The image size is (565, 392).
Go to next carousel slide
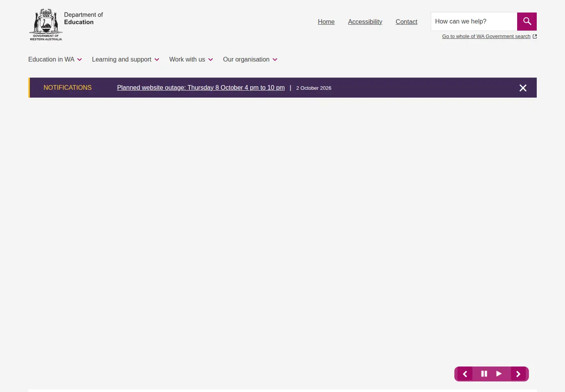point(518,374)
